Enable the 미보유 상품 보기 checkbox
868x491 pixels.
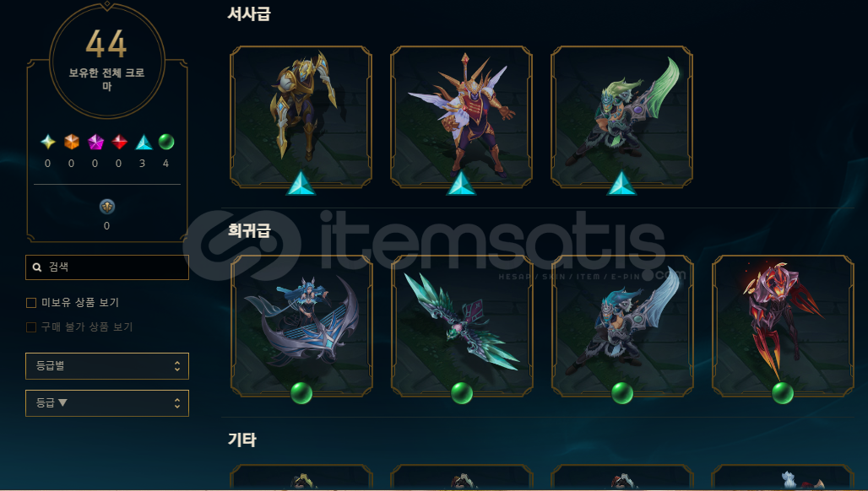(x=31, y=303)
